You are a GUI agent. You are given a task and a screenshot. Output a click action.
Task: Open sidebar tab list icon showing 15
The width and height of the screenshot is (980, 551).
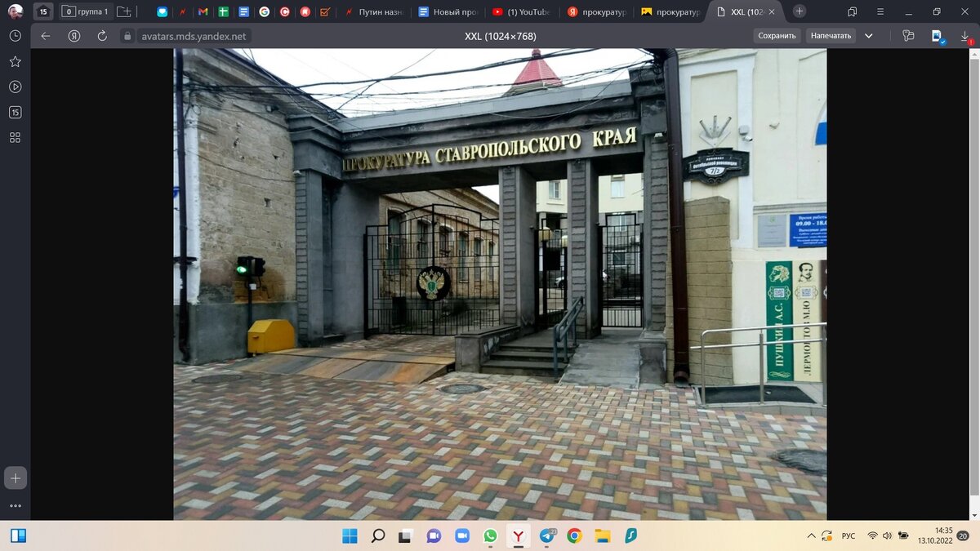pyautogui.click(x=15, y=112)
